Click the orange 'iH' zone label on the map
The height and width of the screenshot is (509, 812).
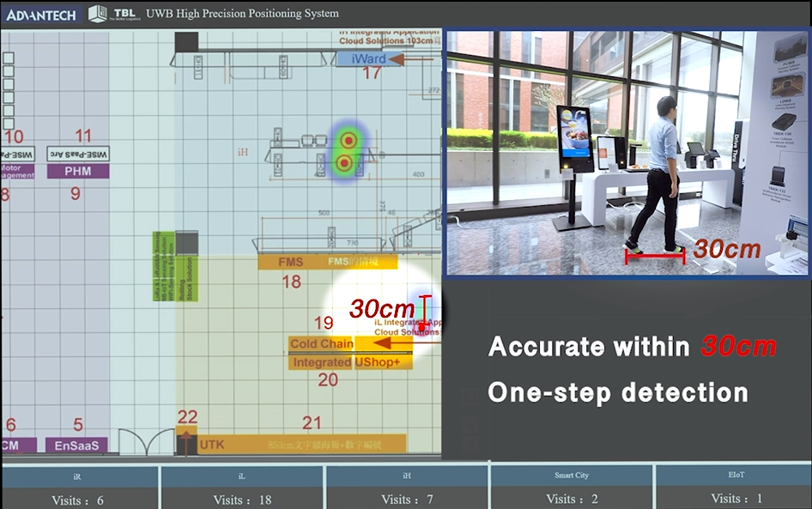click(243, 152)
